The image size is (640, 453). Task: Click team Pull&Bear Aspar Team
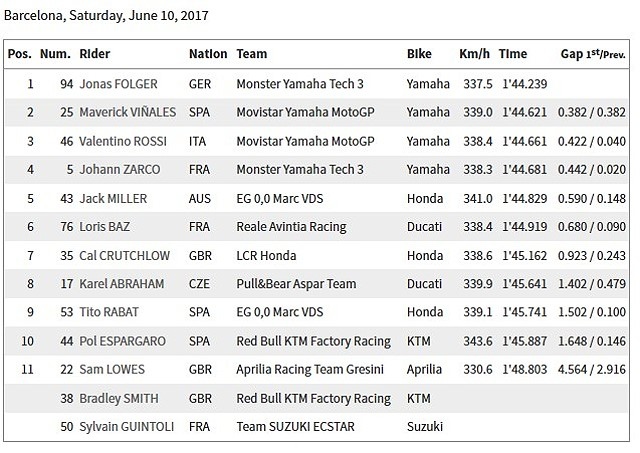pyautogui.click(x=294, y=284)
